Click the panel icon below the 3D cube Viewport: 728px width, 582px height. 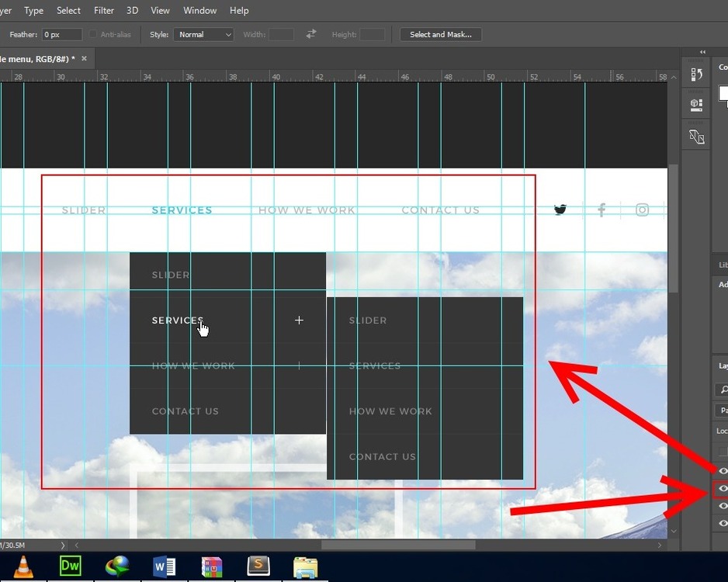coord(696,137)
